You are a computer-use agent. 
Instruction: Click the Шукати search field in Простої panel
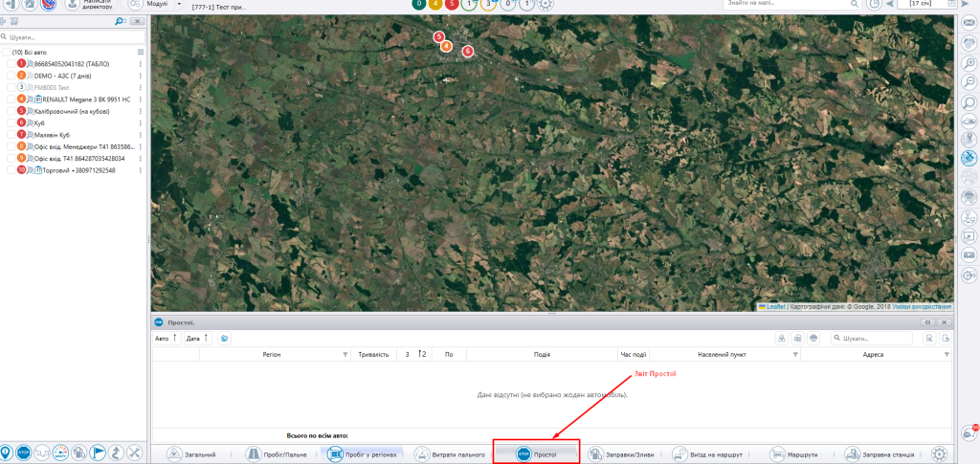coord(871,338)
